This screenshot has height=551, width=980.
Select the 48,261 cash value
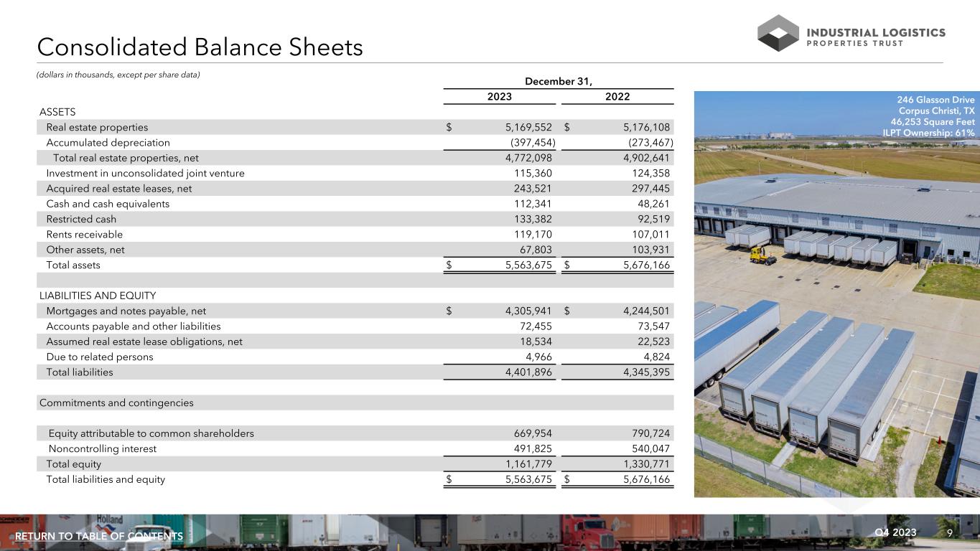654,204
